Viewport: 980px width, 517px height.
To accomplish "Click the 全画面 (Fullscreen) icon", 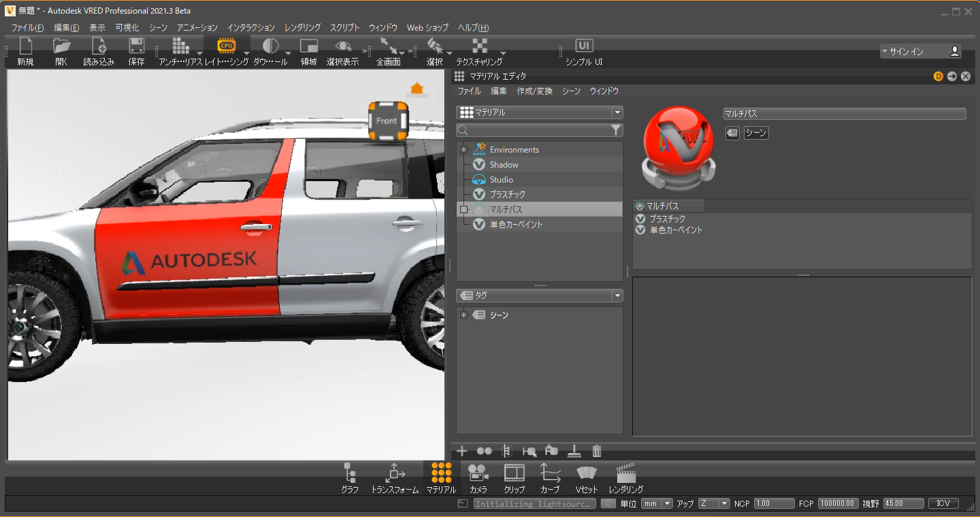I will tap(389, 46).
